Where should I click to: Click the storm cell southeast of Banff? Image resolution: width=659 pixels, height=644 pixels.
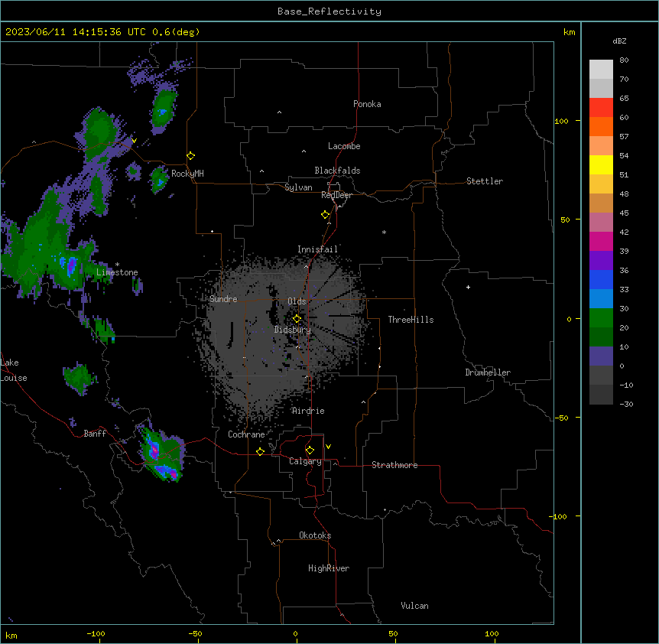point(162,454)
